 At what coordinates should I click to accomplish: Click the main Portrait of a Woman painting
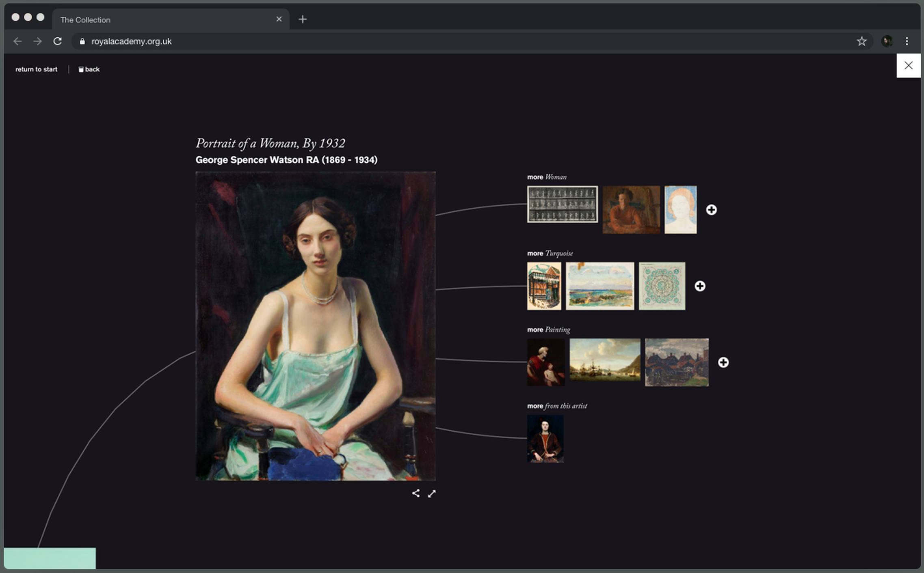[316, 326]
